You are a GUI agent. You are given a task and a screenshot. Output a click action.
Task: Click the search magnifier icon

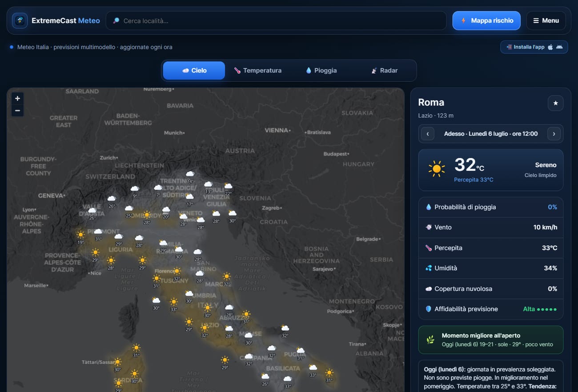116,20
